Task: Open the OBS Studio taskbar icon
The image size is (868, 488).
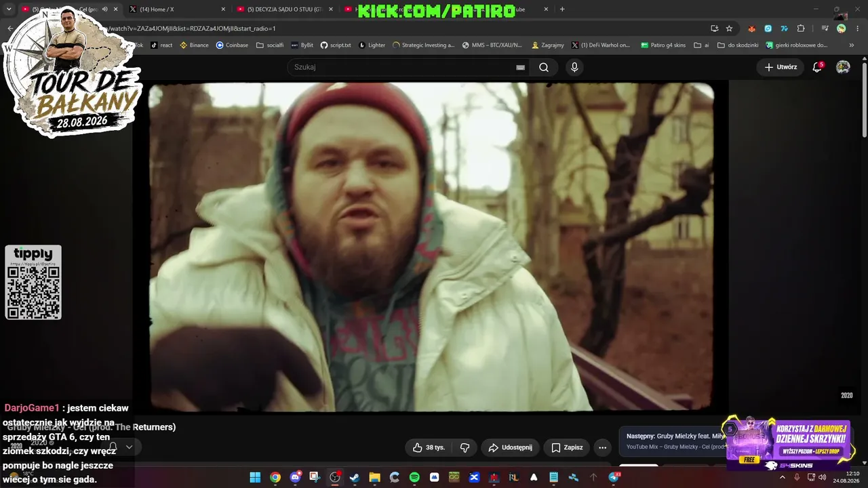Action: coord(334,477)
